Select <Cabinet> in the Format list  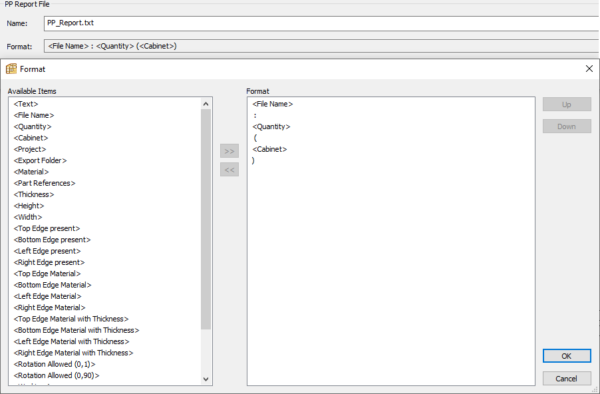270,149
